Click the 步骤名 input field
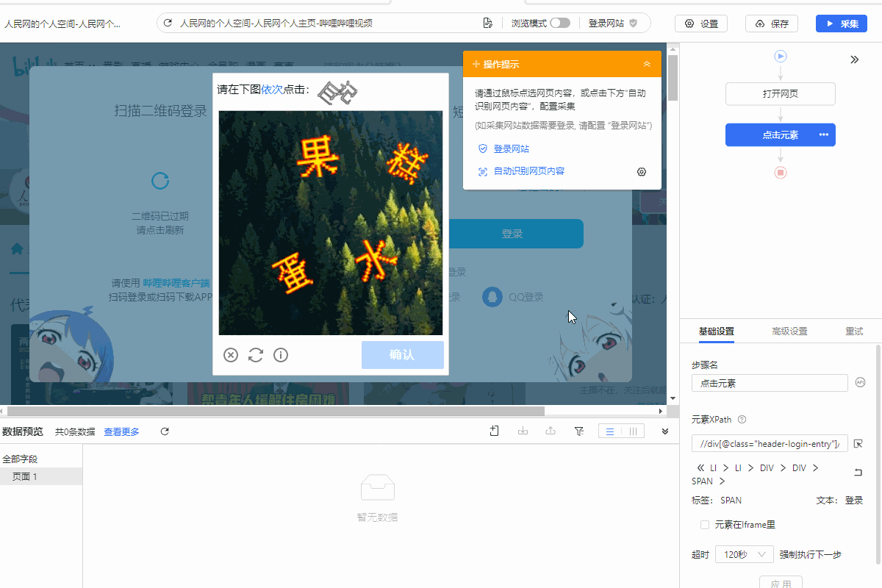The image size is (882, 588). pos(770,383)
